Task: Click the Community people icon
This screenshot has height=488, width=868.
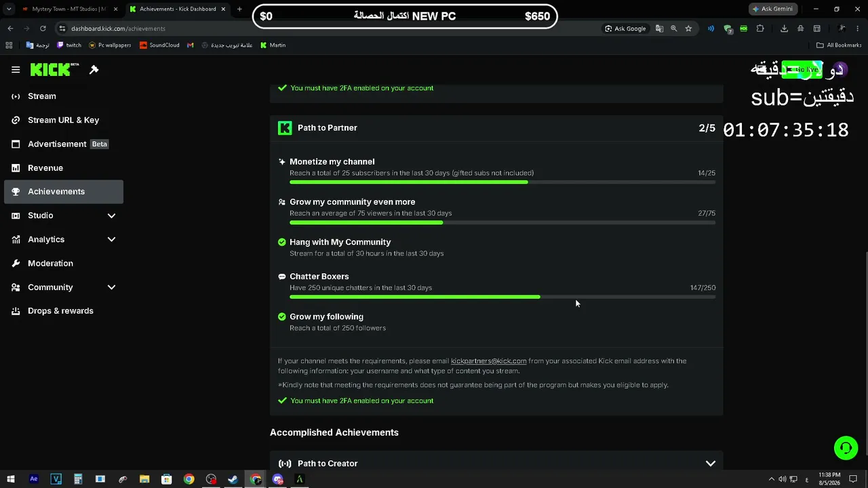Action: tap(16, 287)
